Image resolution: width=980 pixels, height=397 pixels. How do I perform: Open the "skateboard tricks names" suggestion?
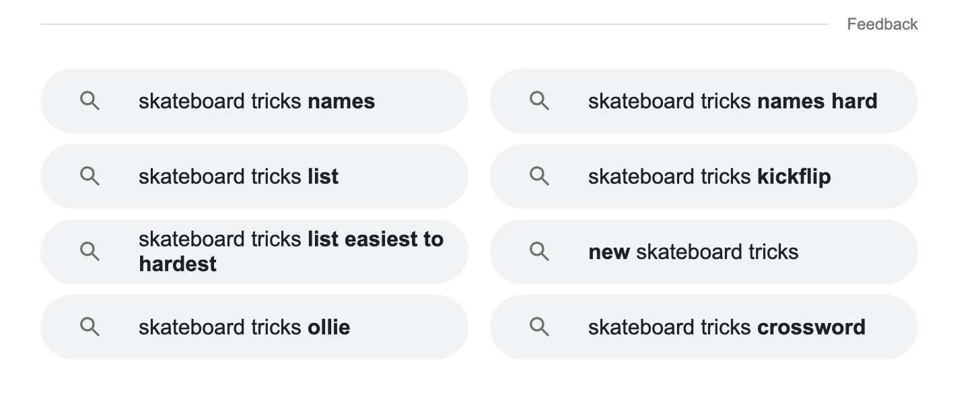point(256,101)
